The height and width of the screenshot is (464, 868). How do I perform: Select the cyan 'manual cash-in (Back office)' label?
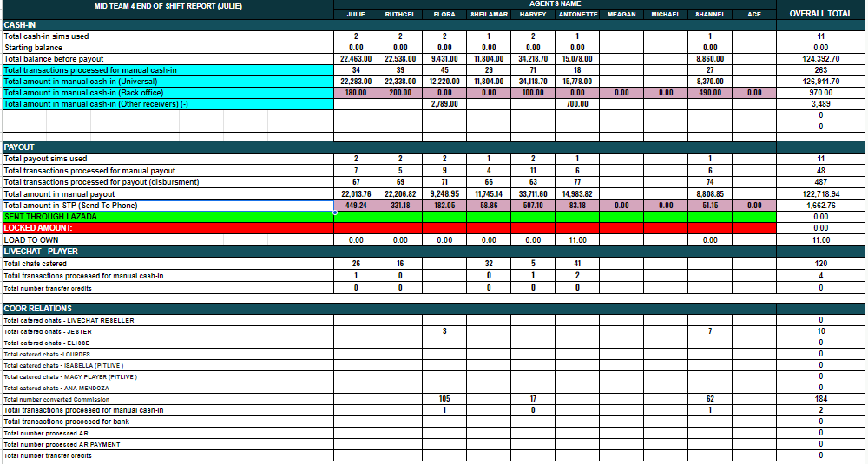[168, 92]
